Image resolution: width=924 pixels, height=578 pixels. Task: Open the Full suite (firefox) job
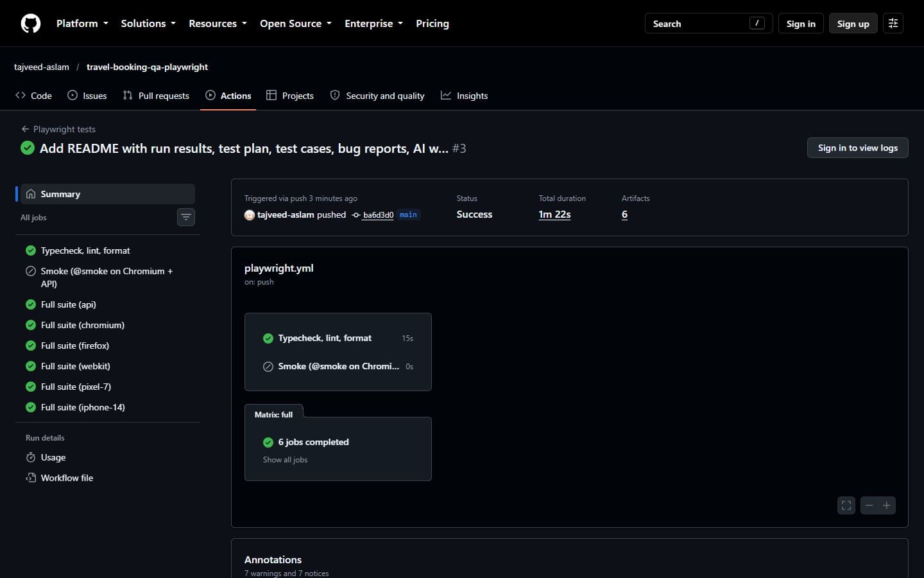point(108,346)
